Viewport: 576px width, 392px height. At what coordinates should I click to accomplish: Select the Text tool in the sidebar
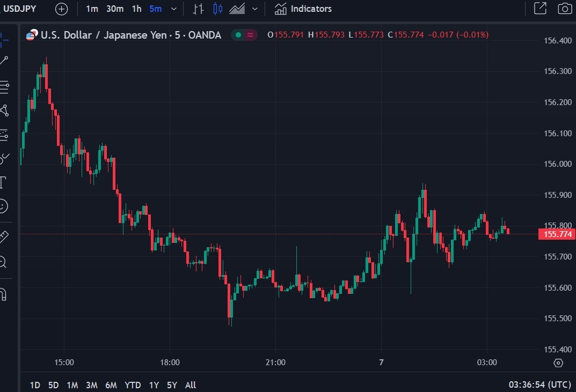pos(3,182)
